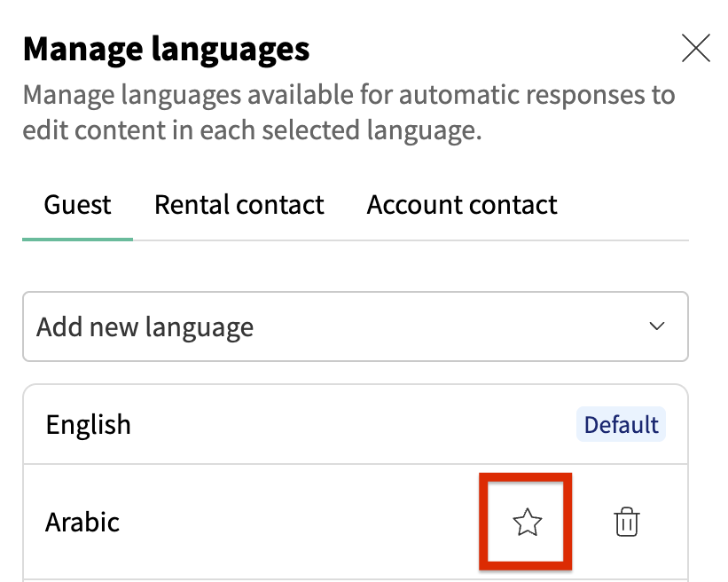Image resolution: width=728 pixels, height=582 pixels.
Task: Switch to the Guest tab
Action: pos(78,206)
